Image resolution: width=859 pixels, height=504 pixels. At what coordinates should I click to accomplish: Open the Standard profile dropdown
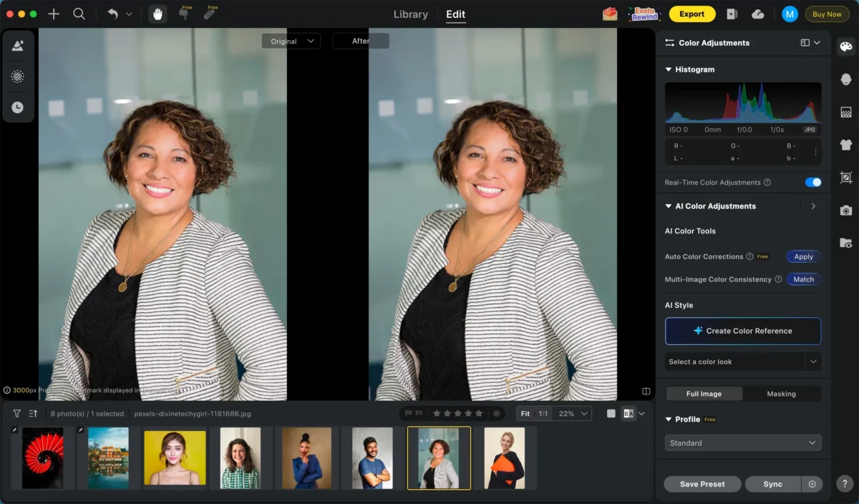pos(742,443)
